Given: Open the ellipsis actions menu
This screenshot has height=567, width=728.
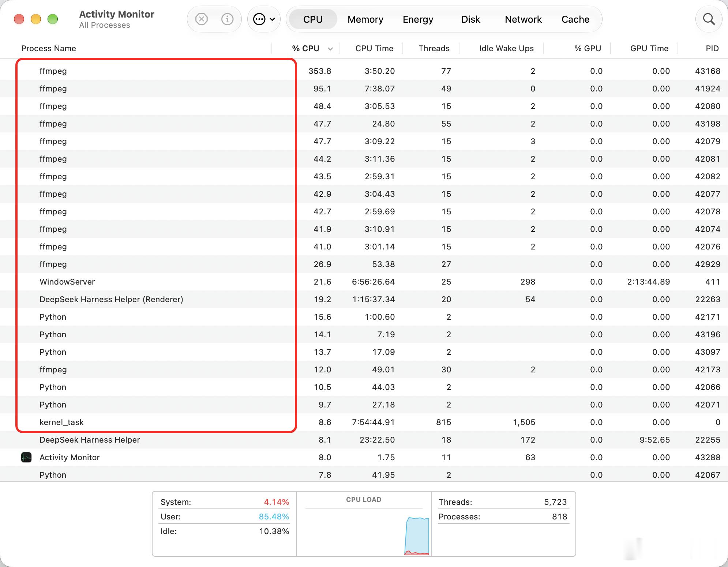Looking at the screenshot, I should (264, 19).
